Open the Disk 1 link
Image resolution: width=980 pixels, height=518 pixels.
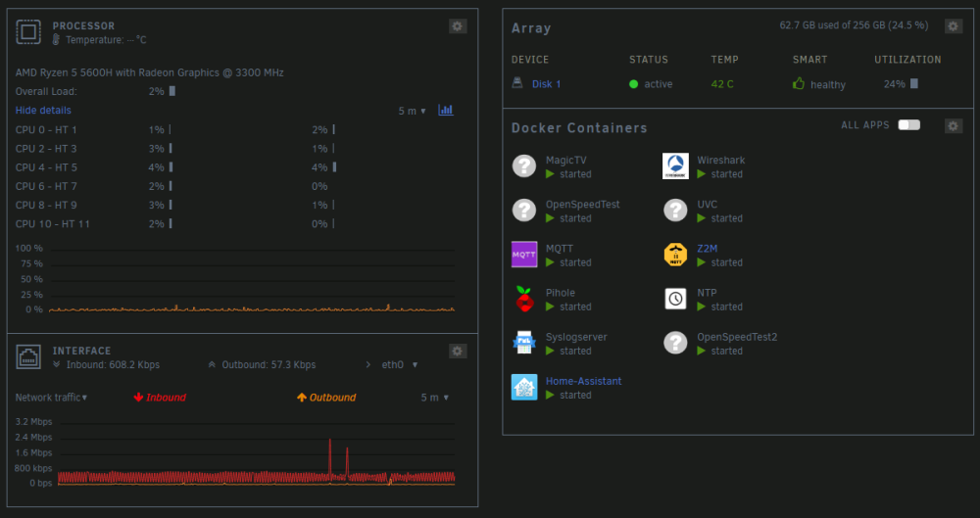click(546, 84)
